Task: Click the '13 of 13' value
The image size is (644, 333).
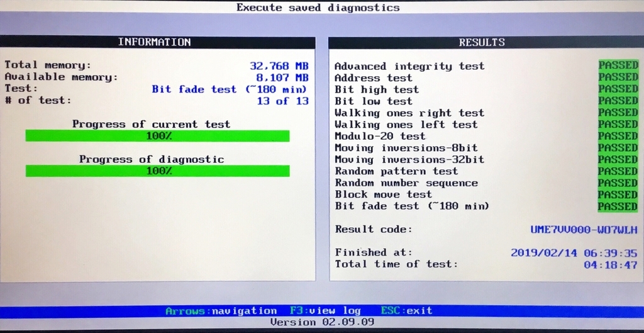Action: tap(282, 101)
